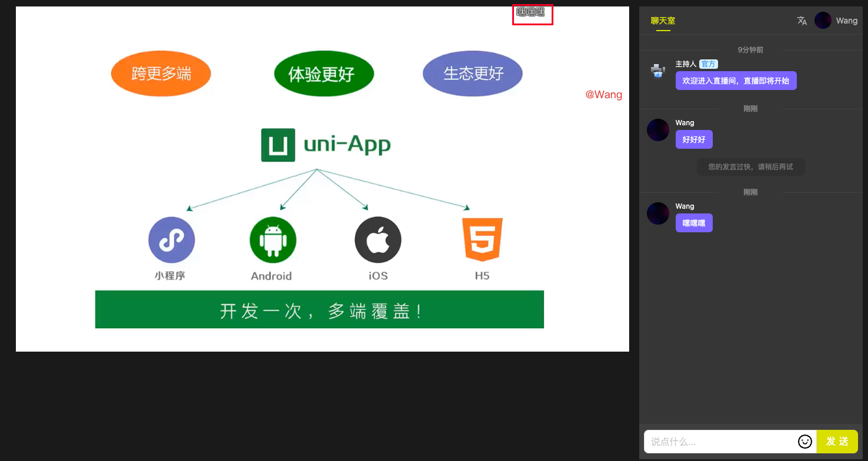Click the orange HTML5 shield icon

(482, 239)
